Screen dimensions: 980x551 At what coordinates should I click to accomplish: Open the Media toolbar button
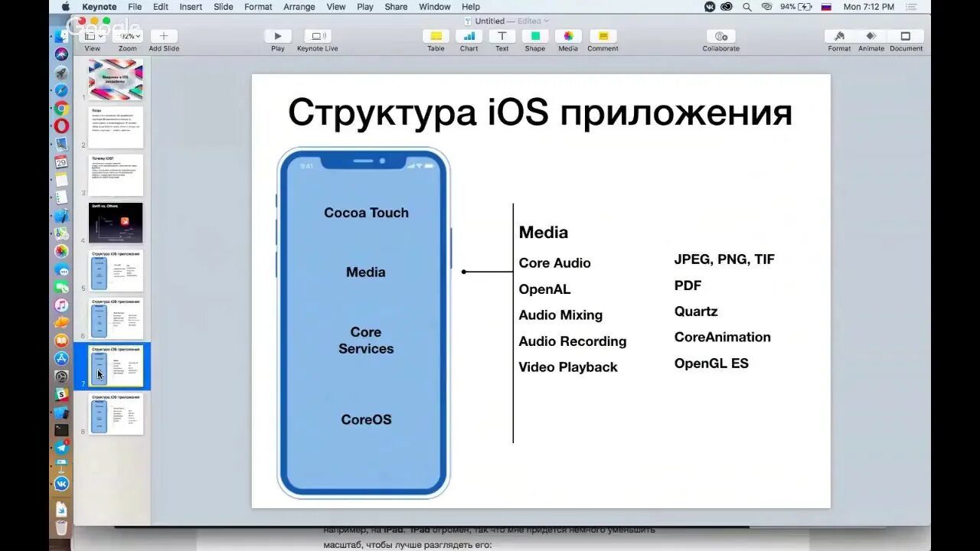pyautogui.click(x=568, y=36)
